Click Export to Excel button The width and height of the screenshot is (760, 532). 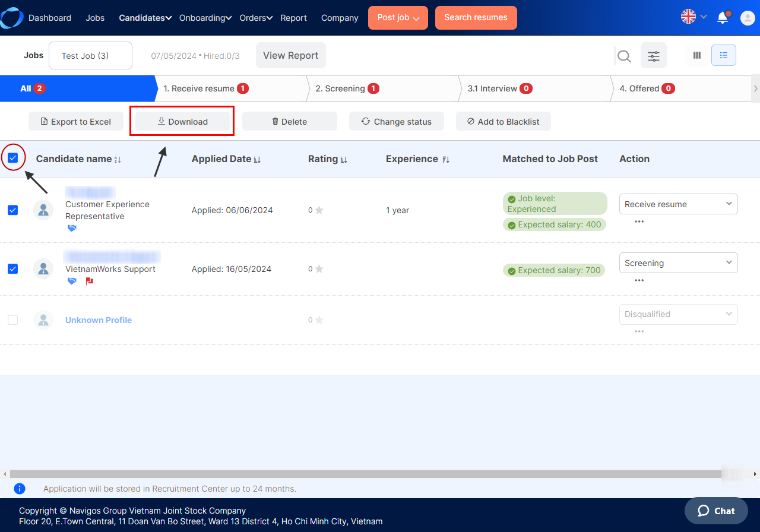(76, 122)
